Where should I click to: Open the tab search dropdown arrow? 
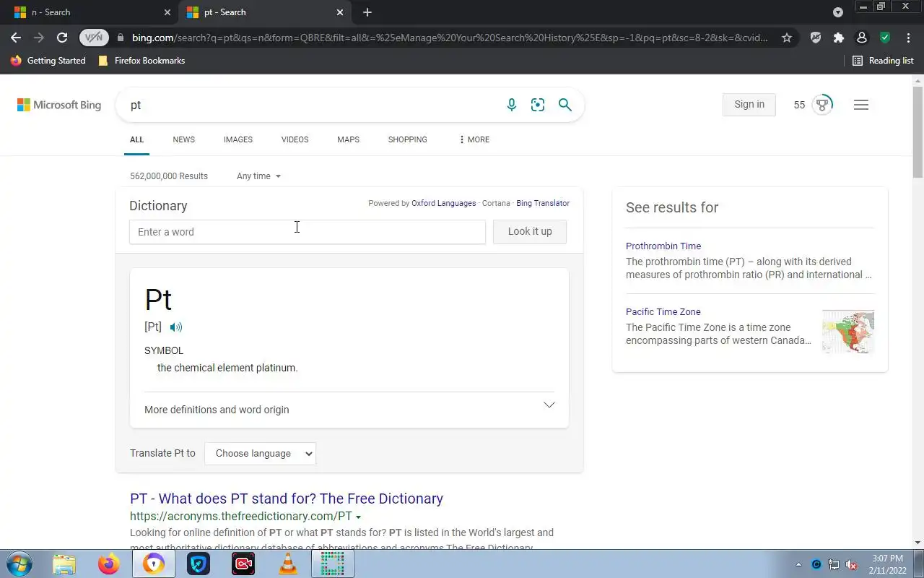[838, 12]
